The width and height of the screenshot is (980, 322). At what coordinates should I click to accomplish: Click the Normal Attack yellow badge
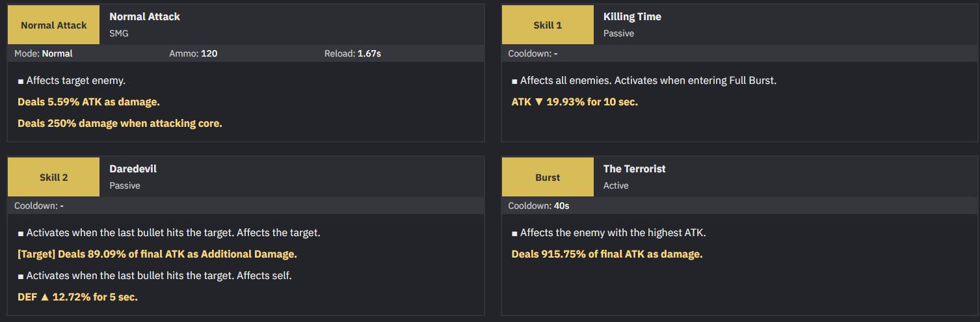pyautogui.click(x=53, y=25)
